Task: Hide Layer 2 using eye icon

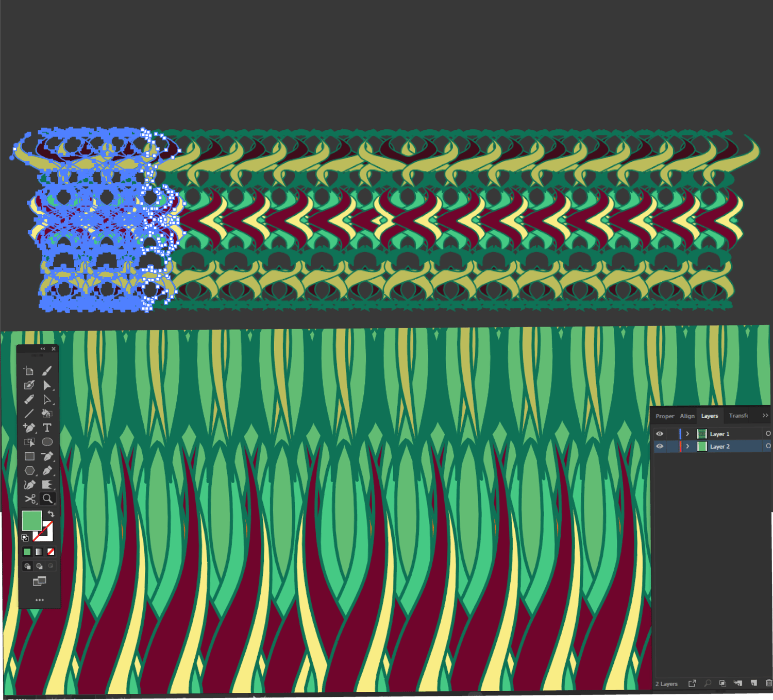Action: (x=660, y=446)
